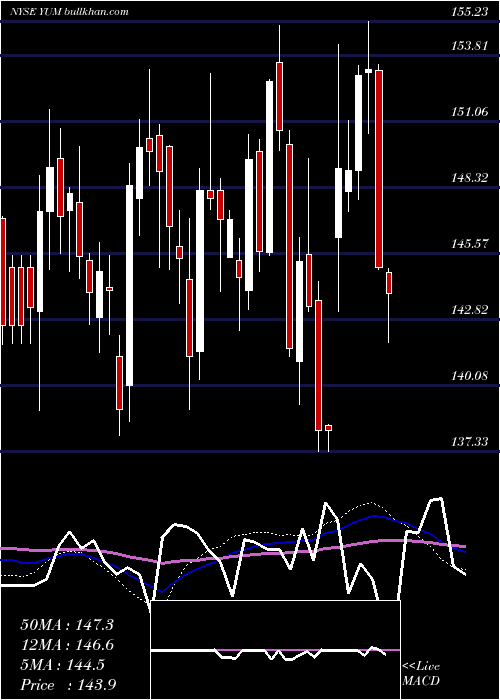Select the 153.81 price axis label
500x700 pixels.
pyautogui.click(x=470, y=46)
